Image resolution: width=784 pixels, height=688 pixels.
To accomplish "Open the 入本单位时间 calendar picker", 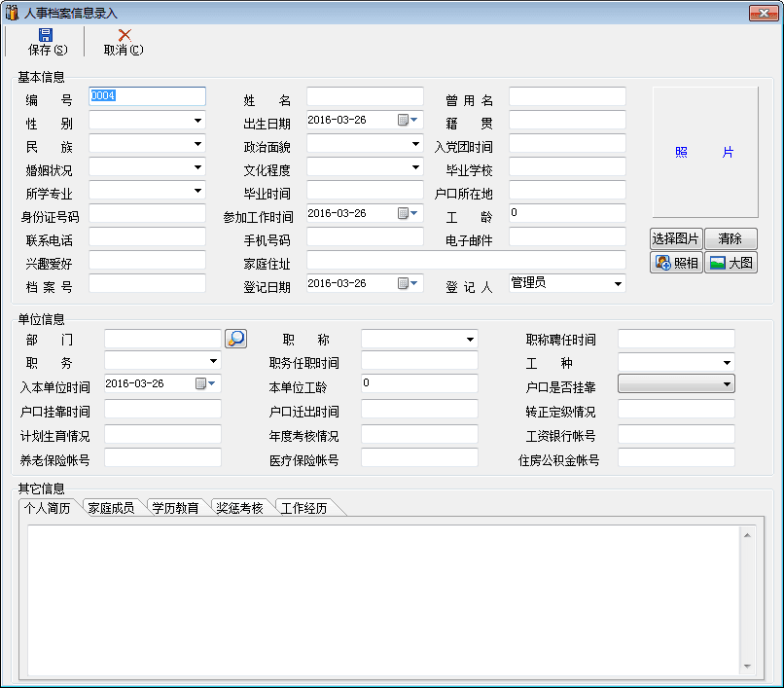I will click(x=205, y=384).
